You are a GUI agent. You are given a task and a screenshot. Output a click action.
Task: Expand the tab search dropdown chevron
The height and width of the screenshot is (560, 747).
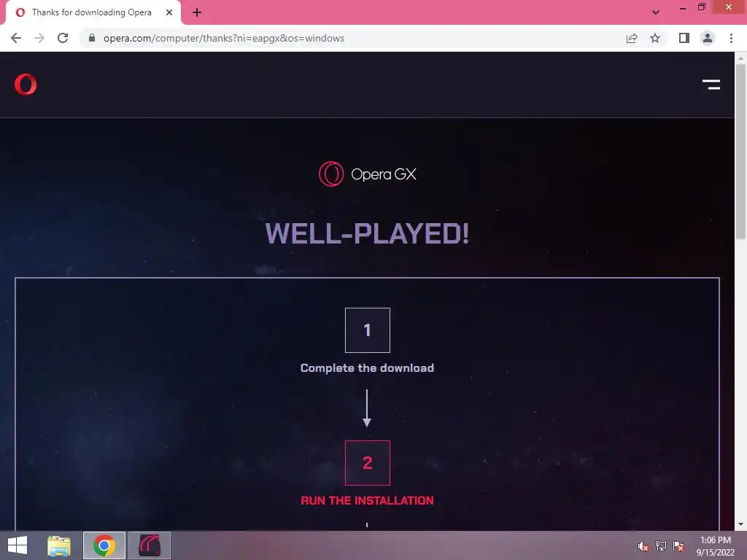pos(656,12)
